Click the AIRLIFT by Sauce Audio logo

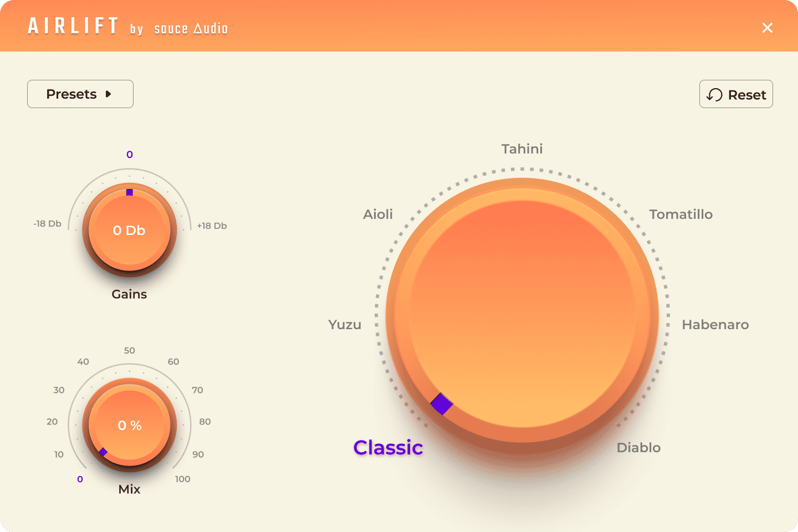pyautogui.click(x=128, y=26)
